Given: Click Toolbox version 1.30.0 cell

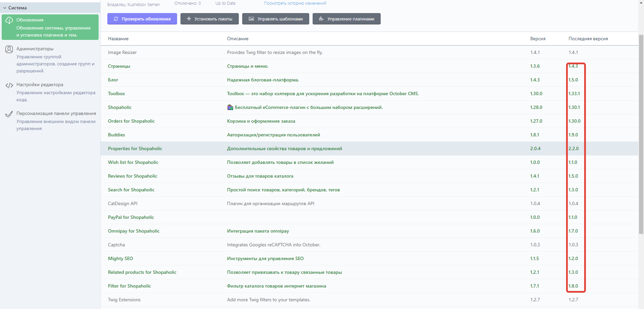Looking at the screenshot, I should click(x=536, y=94).
